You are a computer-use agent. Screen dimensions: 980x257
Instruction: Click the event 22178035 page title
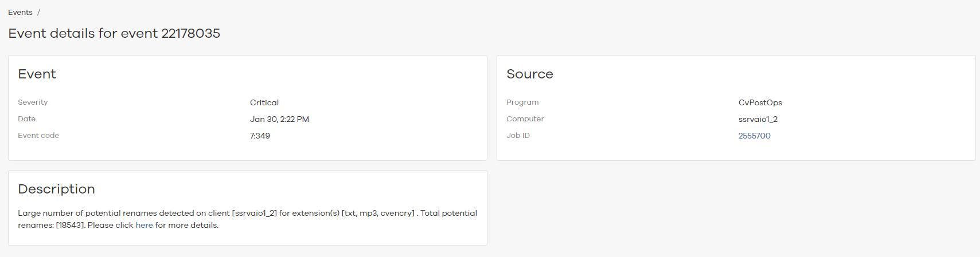[114, 33]
